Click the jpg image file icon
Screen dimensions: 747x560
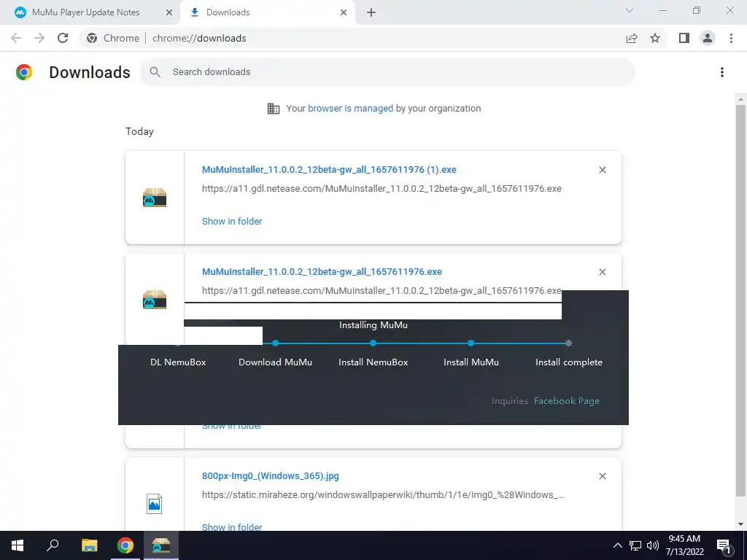pyautogui.click(x=155, y=503)
